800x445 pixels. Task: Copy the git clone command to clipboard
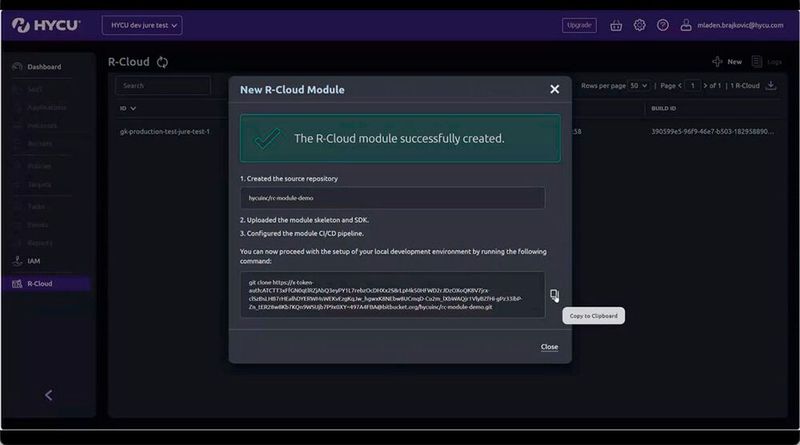click(x=554, y=294)
